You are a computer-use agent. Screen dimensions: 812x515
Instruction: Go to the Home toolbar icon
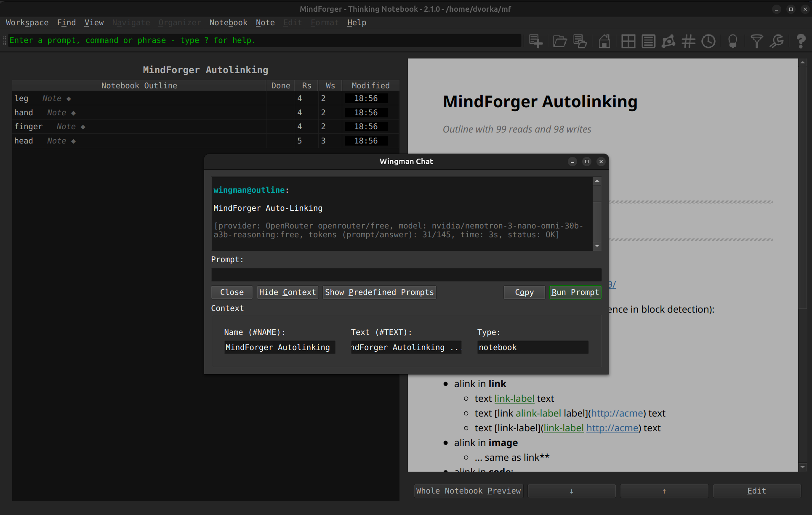(x=604, y=41)
